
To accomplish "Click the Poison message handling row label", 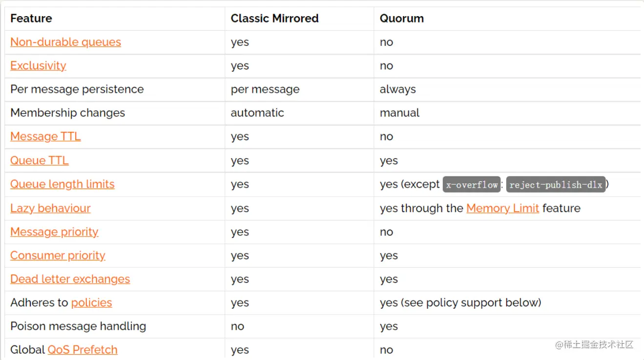I will click(78, 326).
